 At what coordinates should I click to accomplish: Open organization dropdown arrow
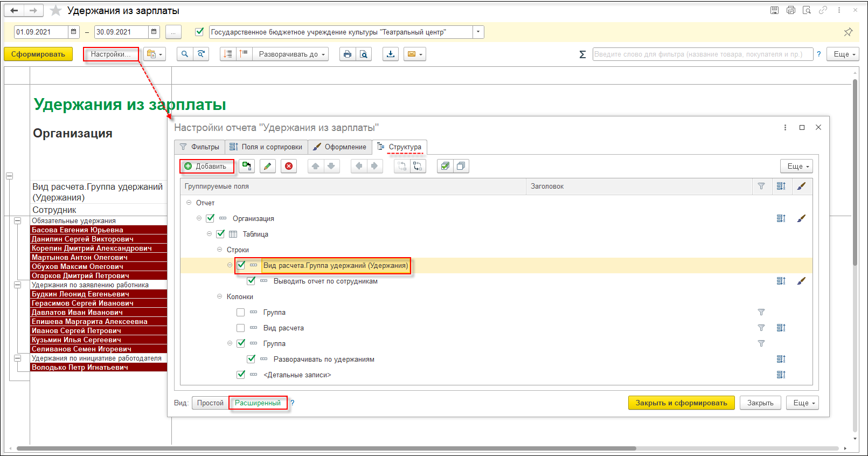click(x=478, y=32)
